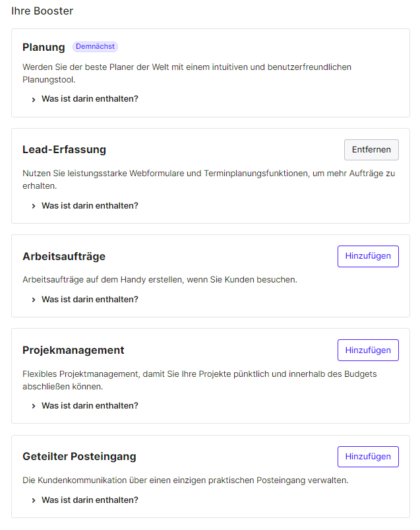Screen dimensions: 420x530
Task: Add the Projekmanagement booster with Hinzufügen
Action: (368, 350)
